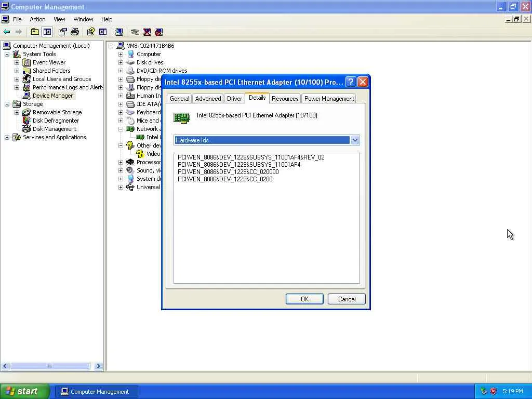532x399 pixels.
Task: Click the Disk Defragmenter tree icon
Action: 26,121
